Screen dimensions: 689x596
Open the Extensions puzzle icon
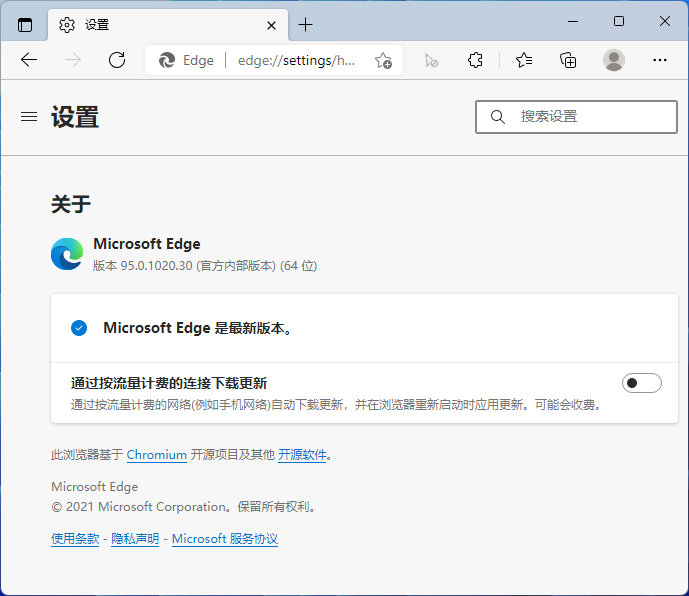476,60
